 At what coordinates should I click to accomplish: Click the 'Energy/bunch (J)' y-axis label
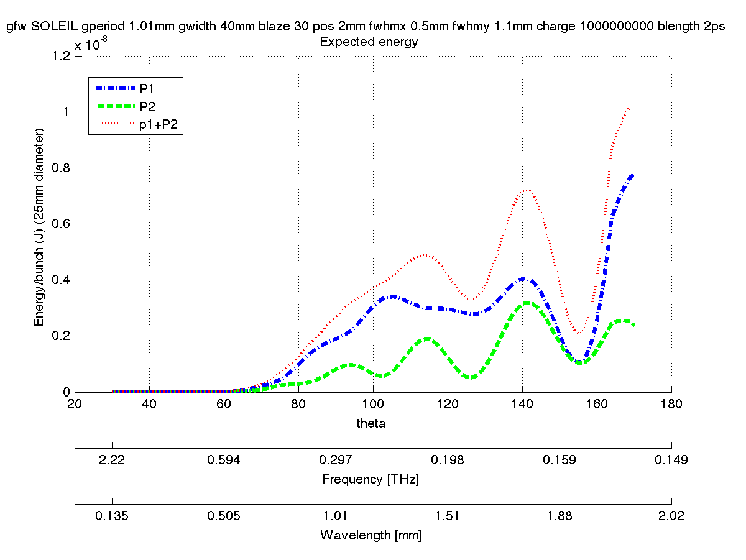click(x=40, y=227)
